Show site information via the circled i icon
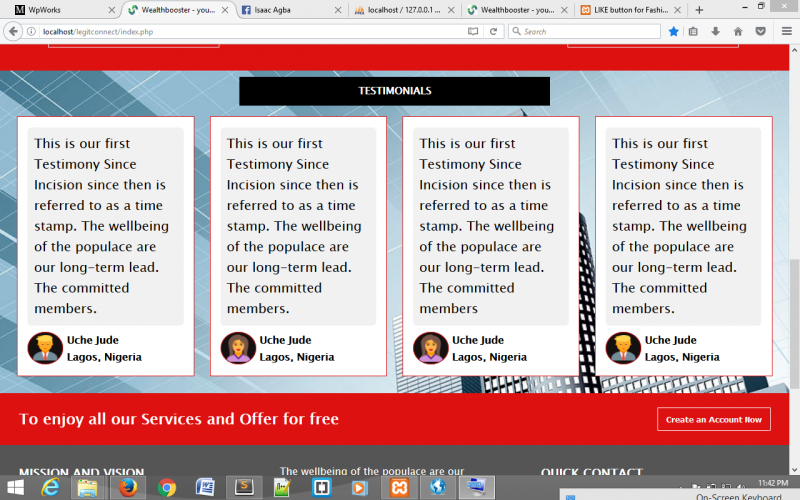The image size is (800, 500). coord(31,32)
